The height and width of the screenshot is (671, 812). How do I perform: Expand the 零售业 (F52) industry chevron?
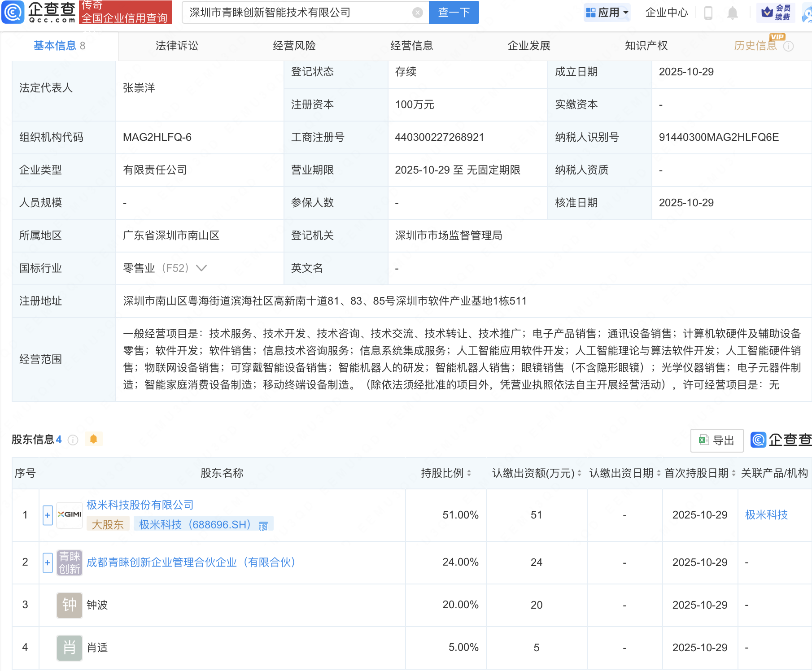pyautogui.click(x=201, y=268)
